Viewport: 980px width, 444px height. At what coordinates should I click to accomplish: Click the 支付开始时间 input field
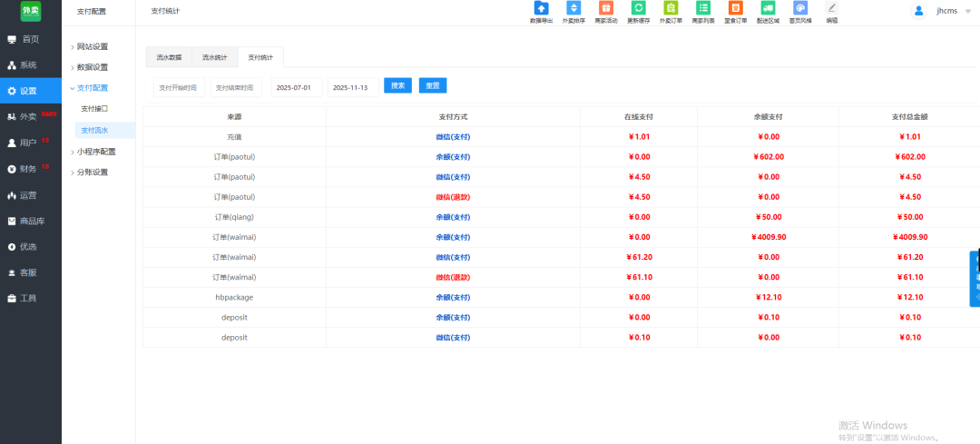[x=178, y=87]
